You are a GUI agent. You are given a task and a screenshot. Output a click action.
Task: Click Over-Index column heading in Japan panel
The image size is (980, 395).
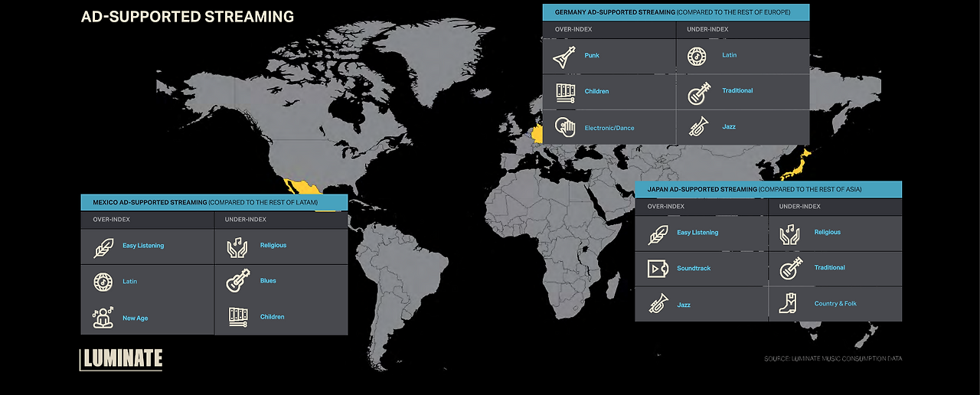666,207
